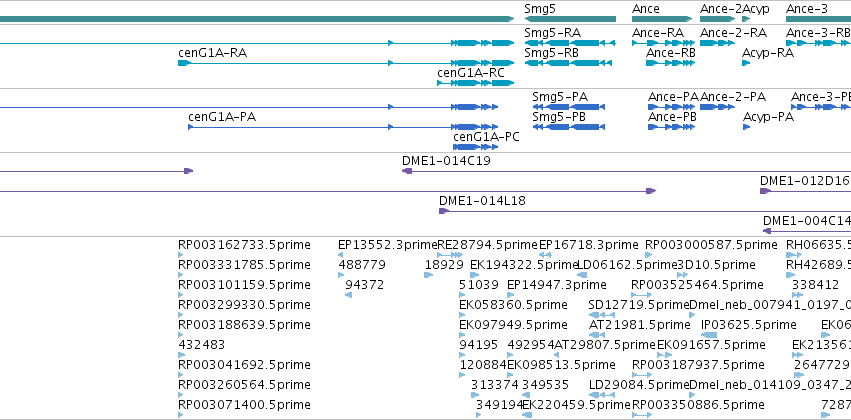The image size is (851, 420).
Task: Select EST label RP003101159.5prime
Action: click(x=244, y=285)
